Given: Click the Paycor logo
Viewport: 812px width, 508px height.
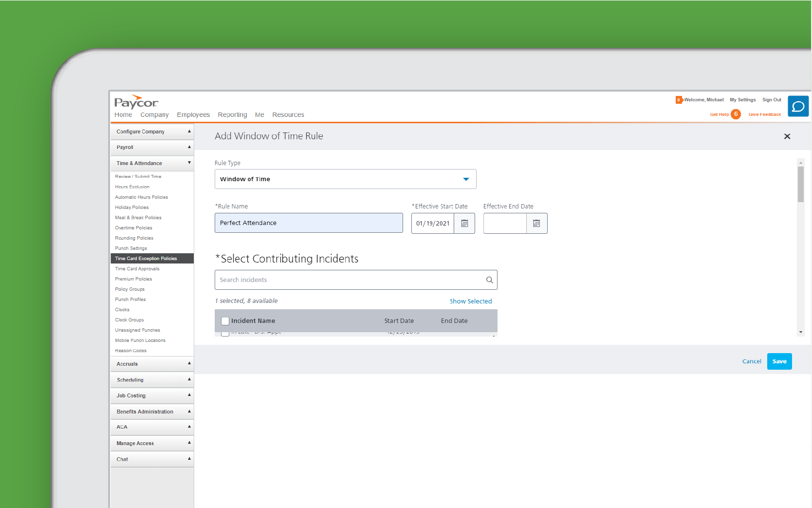Looking at the screenshot, I should coord(136,102).
